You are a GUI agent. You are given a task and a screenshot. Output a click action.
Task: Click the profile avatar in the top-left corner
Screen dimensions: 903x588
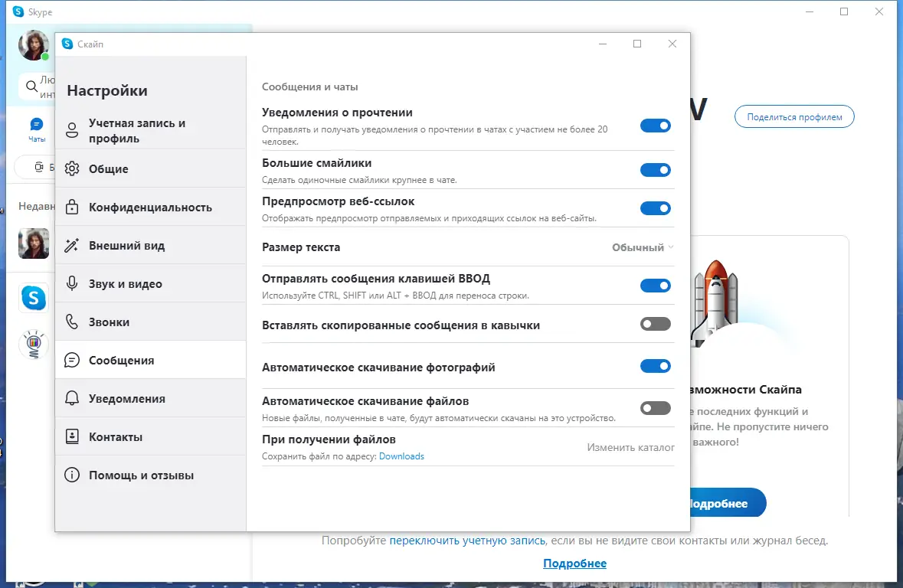point(34,45)
